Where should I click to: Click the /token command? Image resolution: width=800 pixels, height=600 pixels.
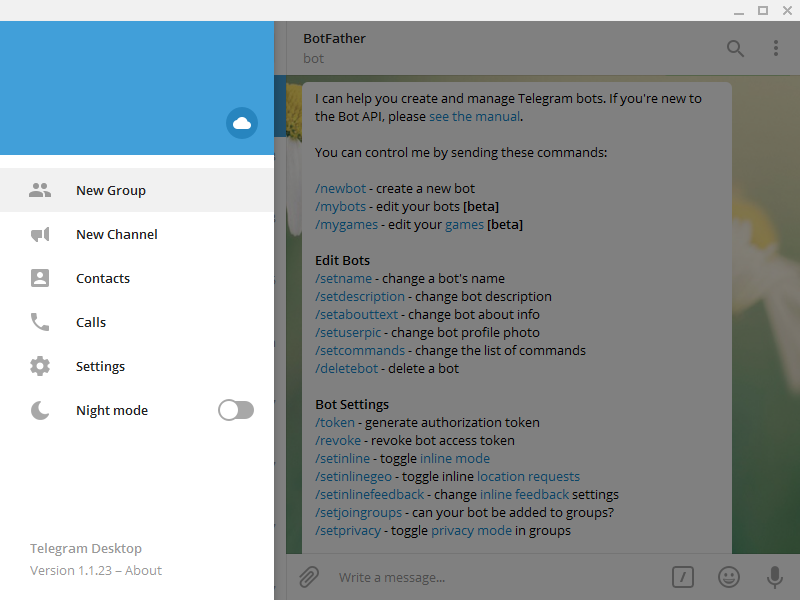[335, 422]
